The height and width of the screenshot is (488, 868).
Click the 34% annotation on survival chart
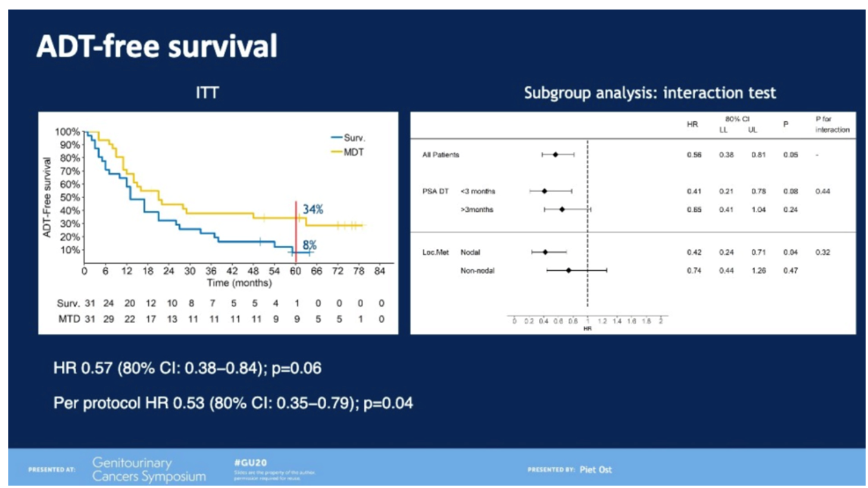(313, 209)
